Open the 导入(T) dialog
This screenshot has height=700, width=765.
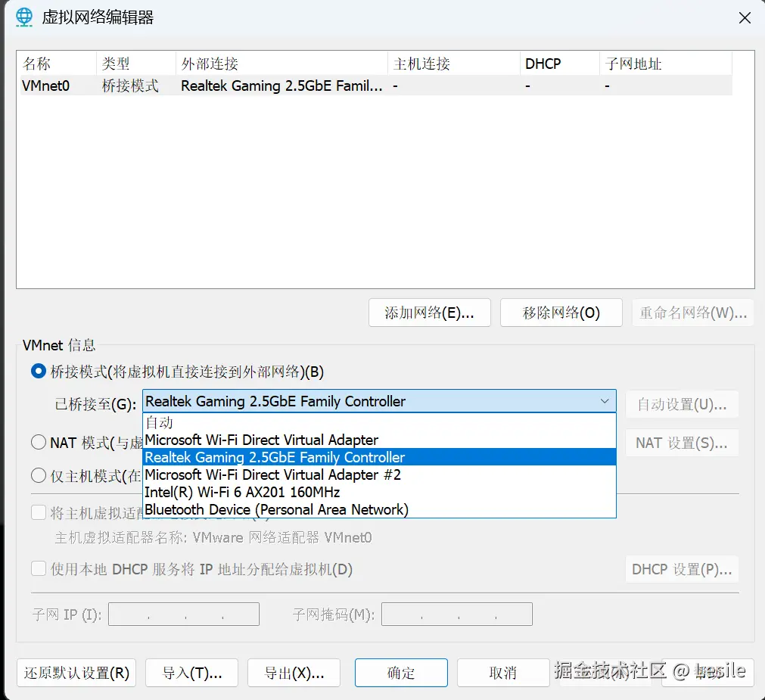coord(191,672)
